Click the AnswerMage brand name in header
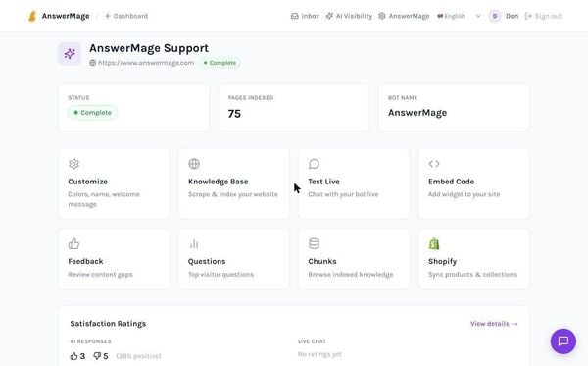This screenshot has width=588, height=366. click(66, 16)
